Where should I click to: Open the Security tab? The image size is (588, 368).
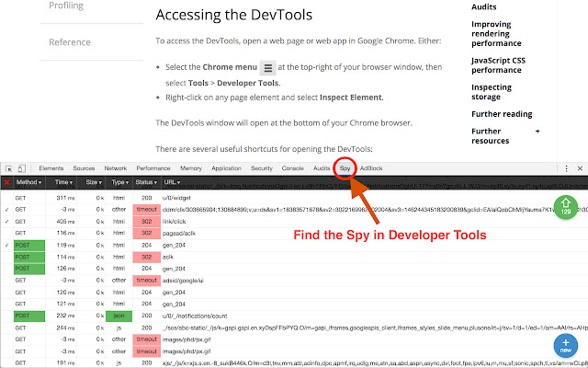pos(262,168)
